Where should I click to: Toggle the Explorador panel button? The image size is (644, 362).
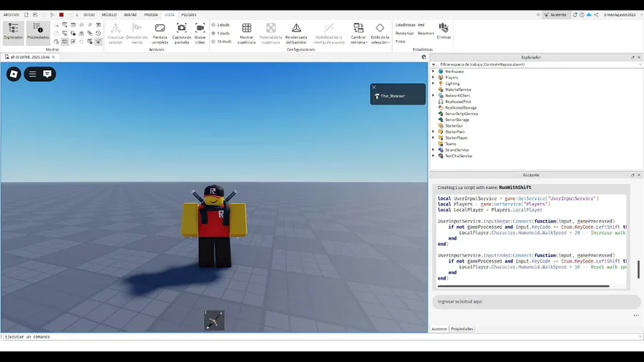pos(13,32)
